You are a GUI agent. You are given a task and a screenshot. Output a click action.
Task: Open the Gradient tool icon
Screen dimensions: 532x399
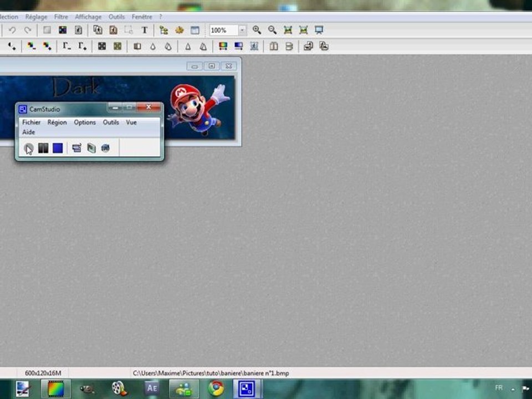pyautogui.click(x=238, y=46)
